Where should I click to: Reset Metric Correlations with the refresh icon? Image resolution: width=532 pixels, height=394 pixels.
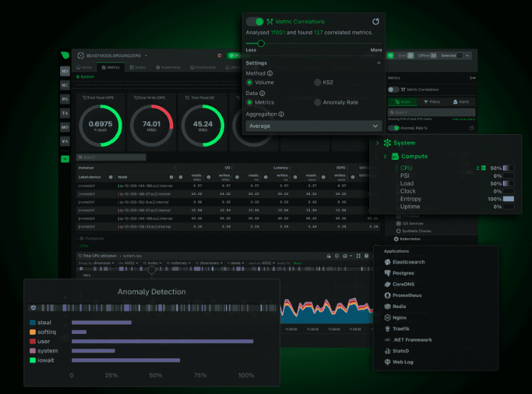[376, 22]
